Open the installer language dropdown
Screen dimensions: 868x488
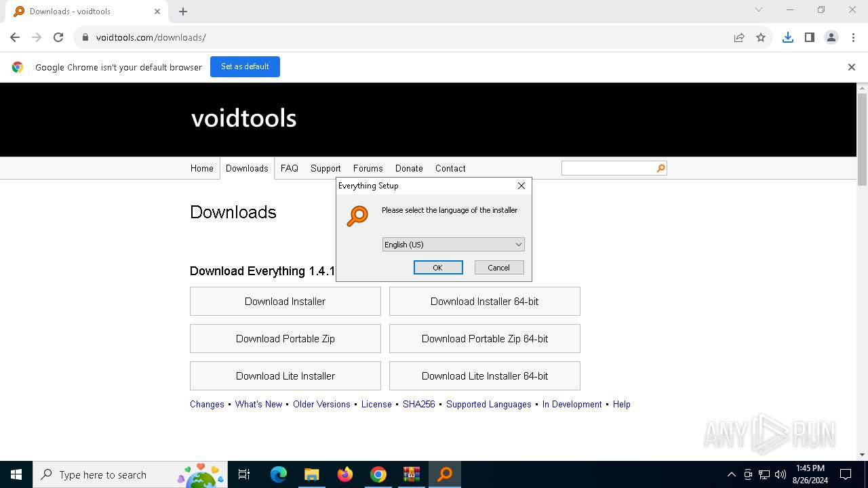[454, 245]
